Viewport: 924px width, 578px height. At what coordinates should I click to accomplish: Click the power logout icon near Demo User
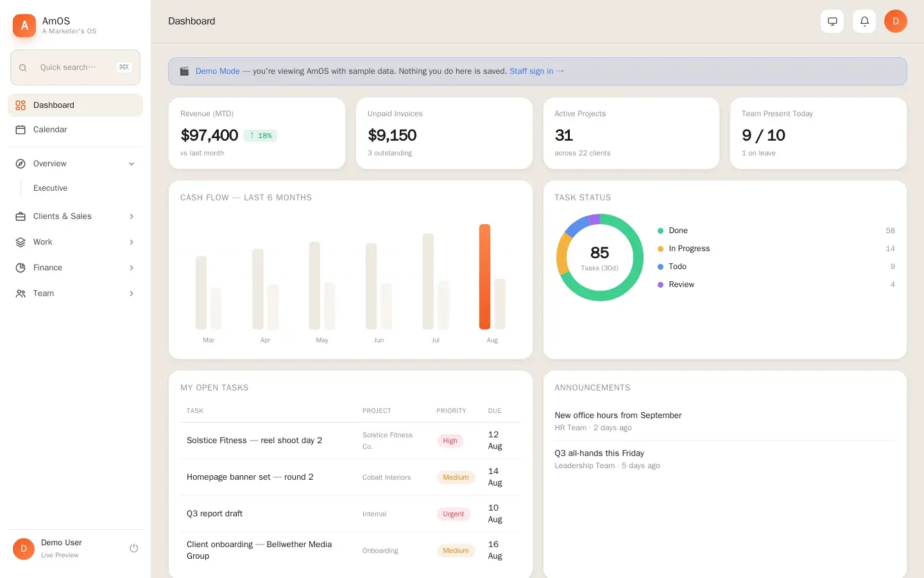point(133,548)
